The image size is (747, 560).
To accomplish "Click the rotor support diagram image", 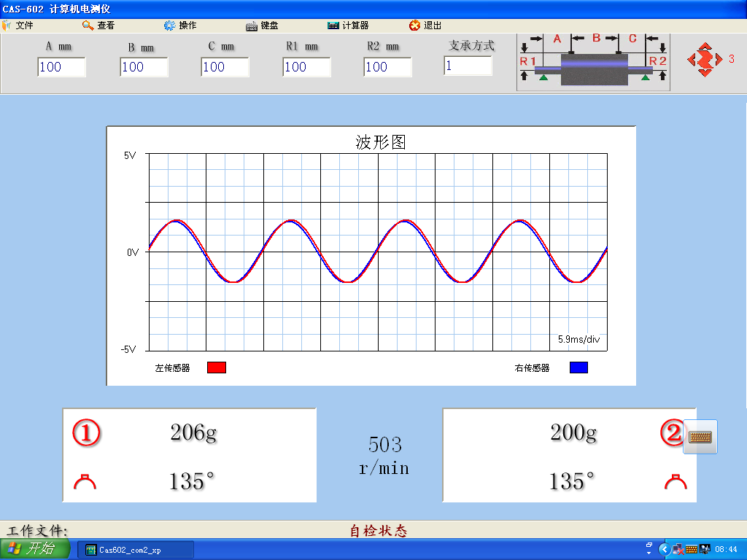I will [x=592, y=61].
